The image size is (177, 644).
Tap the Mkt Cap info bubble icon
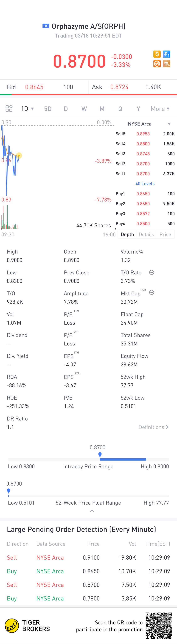(152, 292)
